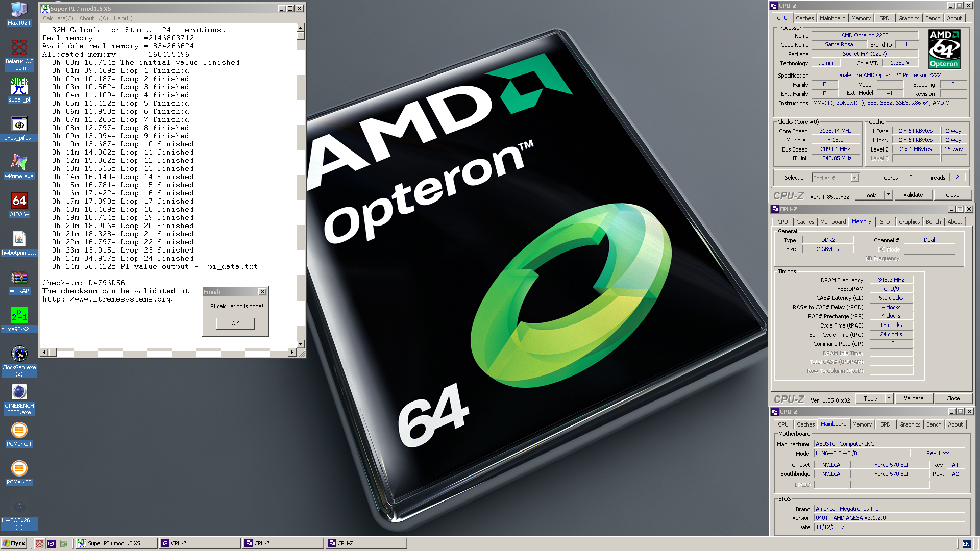Open hwbotprime desktop file icon

(19, 243)
